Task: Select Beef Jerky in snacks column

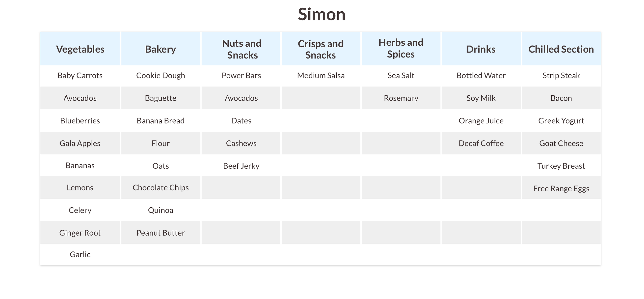Action: [241, 166]
